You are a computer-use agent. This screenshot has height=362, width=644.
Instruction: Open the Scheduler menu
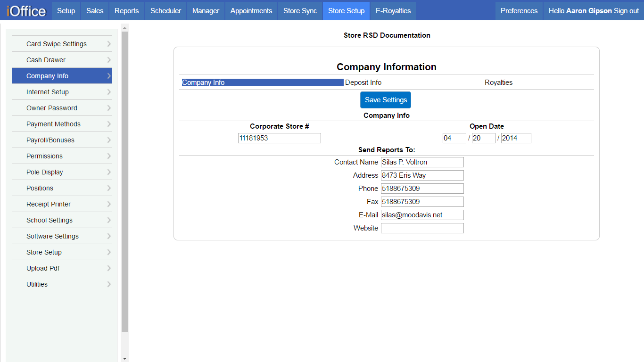tap(165, 11)
